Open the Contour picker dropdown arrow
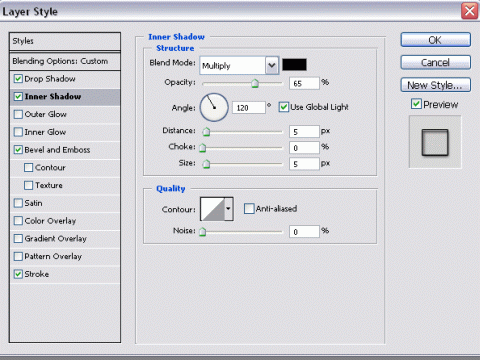This screenshot has width=480, height=360. click(228, 209)
